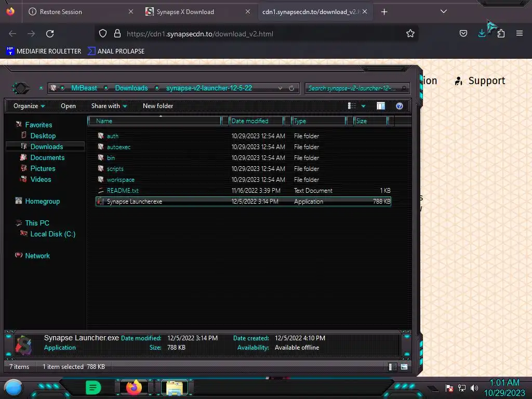Open Homegroup in the navigation pane
Image resolution: width=532 pixels, height=399 pixels.
click(x=42, y=201)
